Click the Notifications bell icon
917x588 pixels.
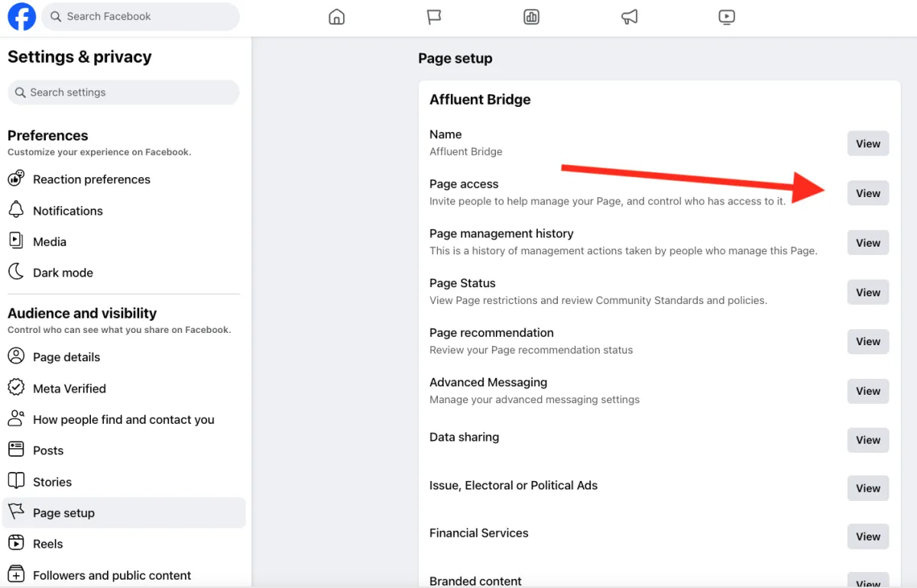pyautogui.click(x=16, y=210)
